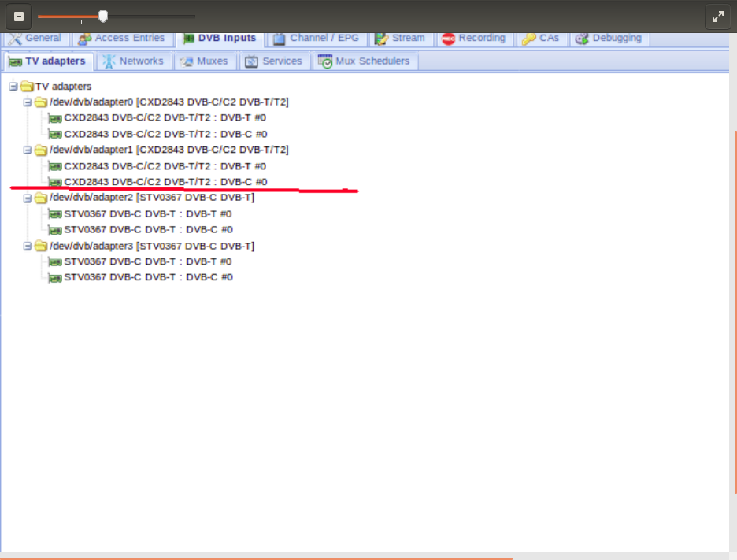Click card icon of adapter0 DVB-T #0
This screenshot has height=560, width=737.
click(x=55, y=118)
